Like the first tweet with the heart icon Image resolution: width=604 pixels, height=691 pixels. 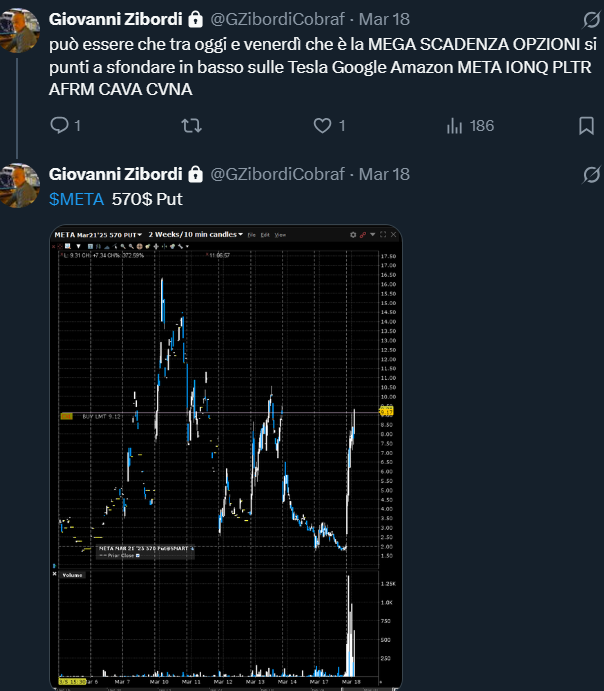322,126
